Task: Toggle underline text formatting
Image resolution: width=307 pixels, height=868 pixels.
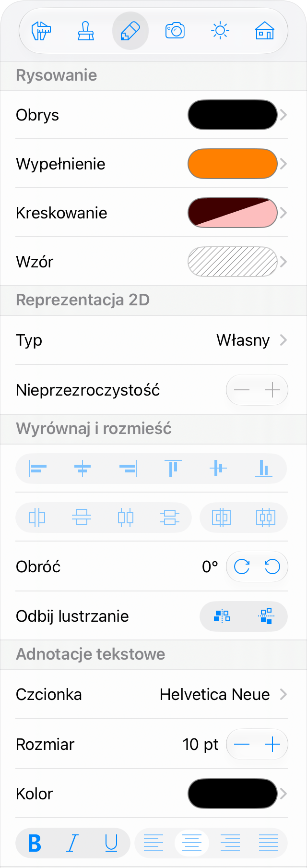Action: point(111,843)
